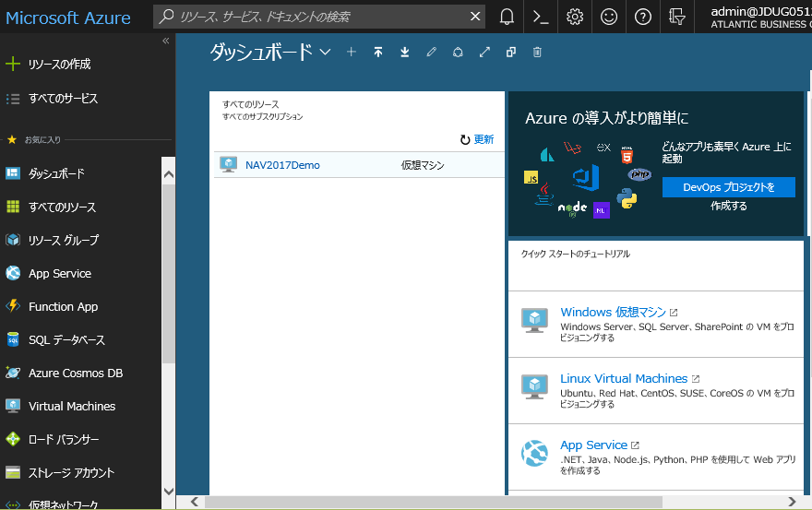This screenshot has width=812, height=510.
Task: Send feedback with smiley icon
Action: pos(608,17)
